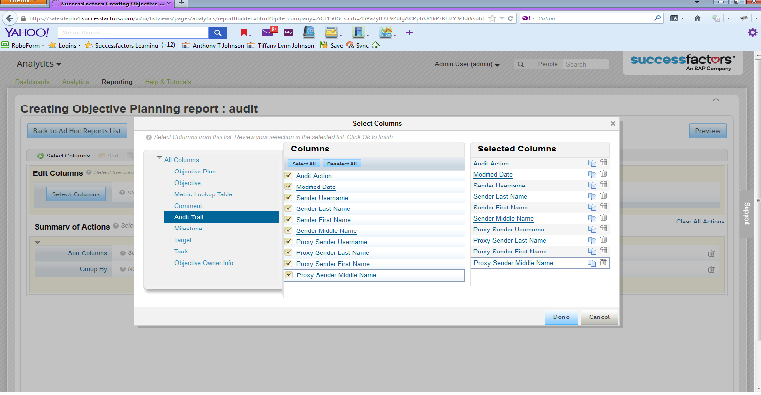The height and width of the screenshot is (395, 761).
Task: Remove Sender Middle Name with its trash icon
Action: coord(603,218)
